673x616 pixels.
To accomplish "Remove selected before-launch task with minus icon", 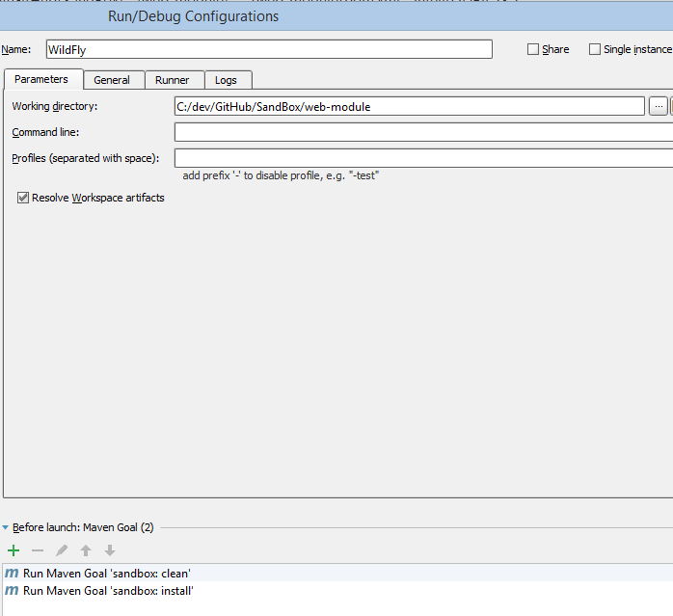I will (x=38, y=550).
